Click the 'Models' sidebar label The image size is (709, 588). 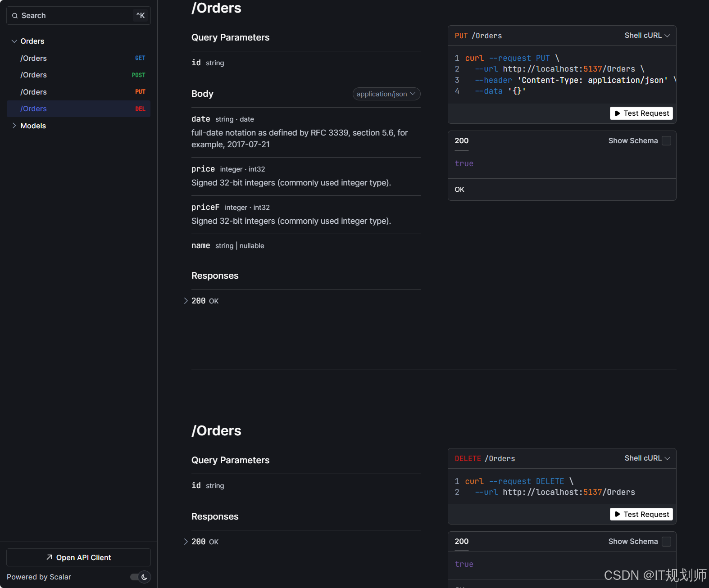click(33, 126)
